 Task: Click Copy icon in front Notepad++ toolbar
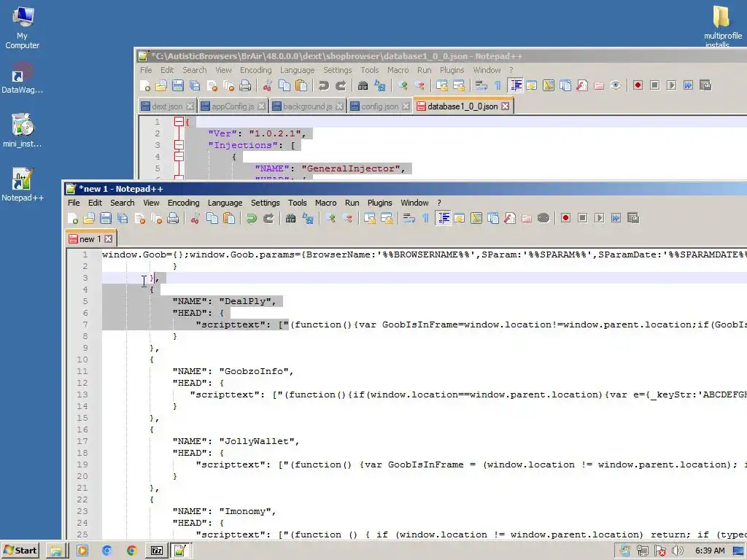212,219
